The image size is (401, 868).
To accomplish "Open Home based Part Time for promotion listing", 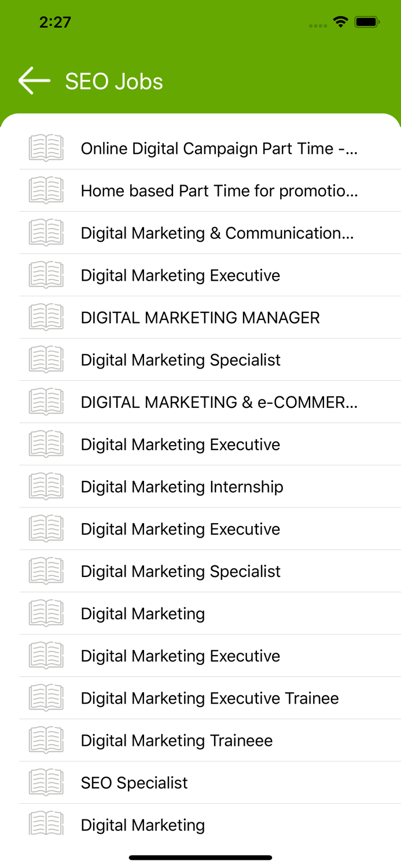I will click(219, 191).
